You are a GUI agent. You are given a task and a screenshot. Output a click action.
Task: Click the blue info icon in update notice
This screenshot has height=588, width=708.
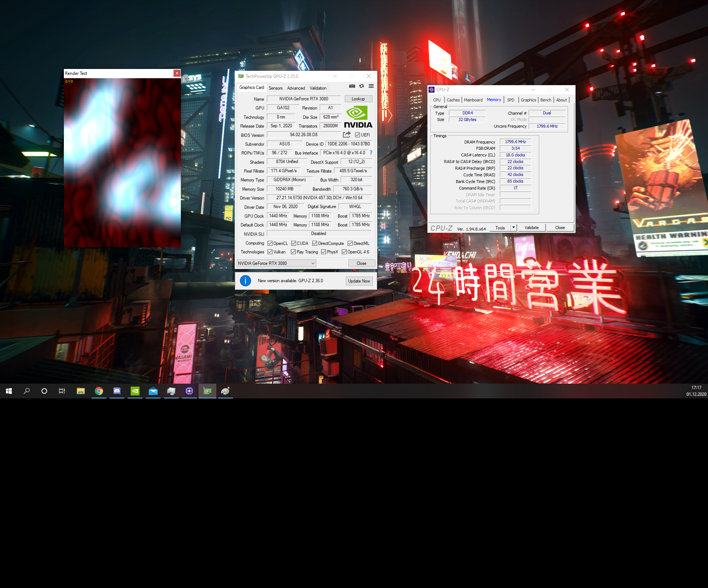245,281
